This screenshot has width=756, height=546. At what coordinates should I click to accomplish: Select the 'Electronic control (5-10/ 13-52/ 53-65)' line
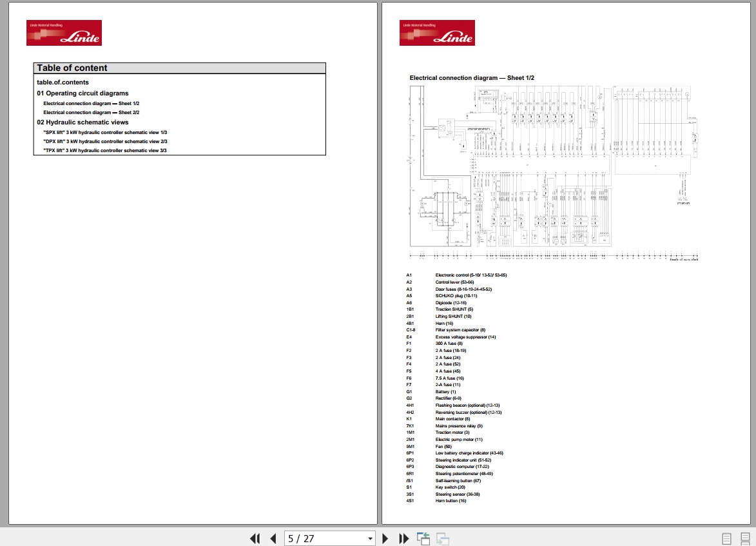(x=471, y=275)
